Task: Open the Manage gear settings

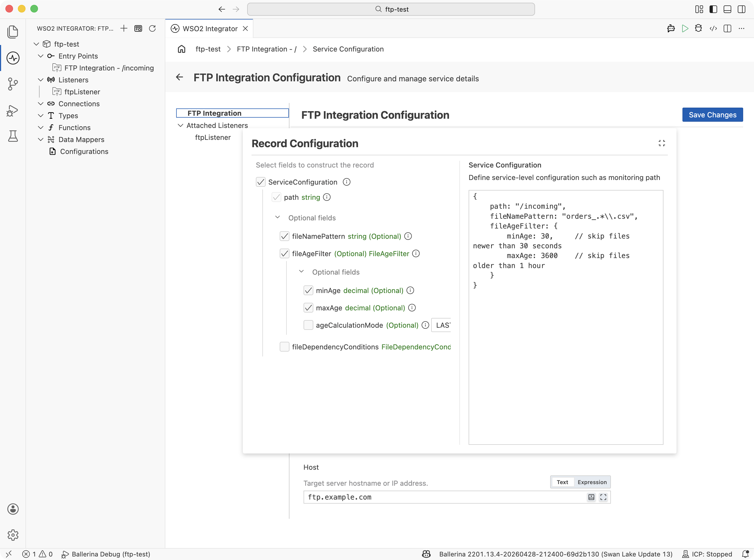Action: [13, 535]
